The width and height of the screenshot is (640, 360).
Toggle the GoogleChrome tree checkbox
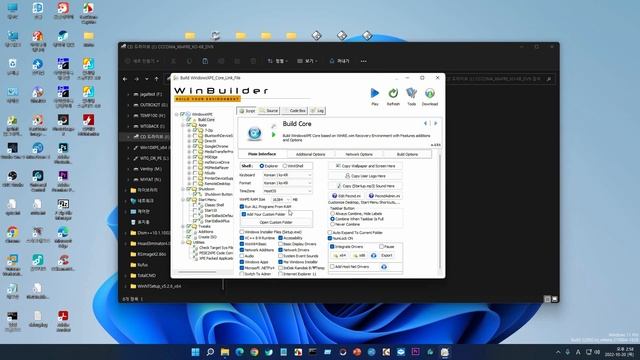[x=195, y=146]
